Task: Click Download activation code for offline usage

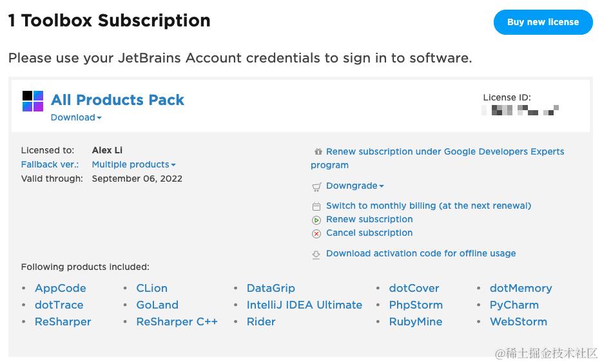Action: pyautogui.click(x=421, y=253)
